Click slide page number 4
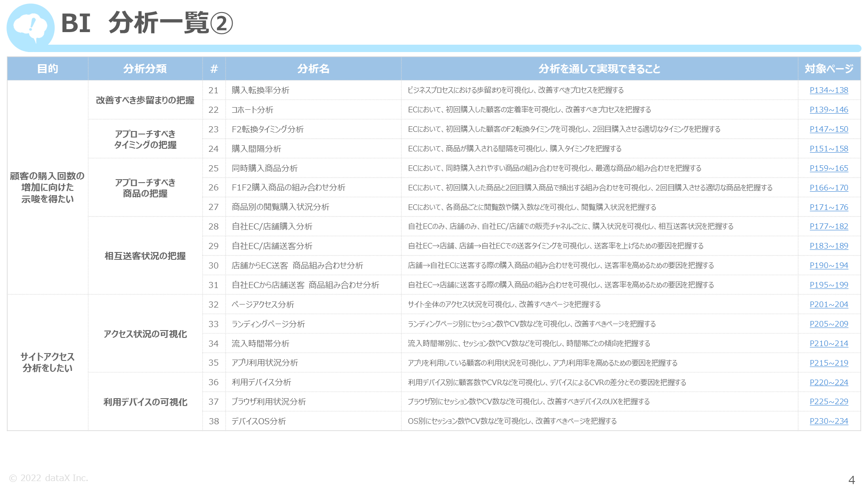The width and height of the screenshot is (868, 488). tap(852, 480)
